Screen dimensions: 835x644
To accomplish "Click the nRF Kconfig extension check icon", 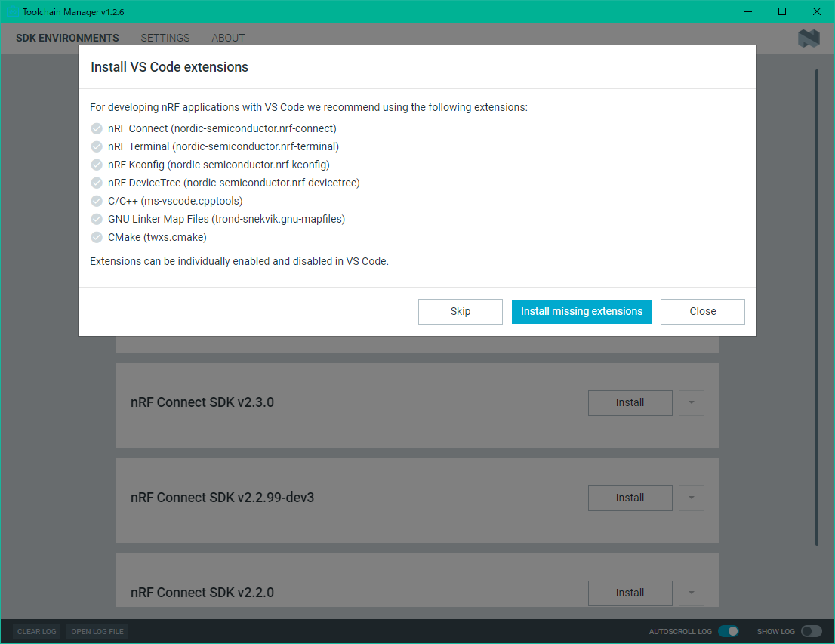I will (97, 165).
